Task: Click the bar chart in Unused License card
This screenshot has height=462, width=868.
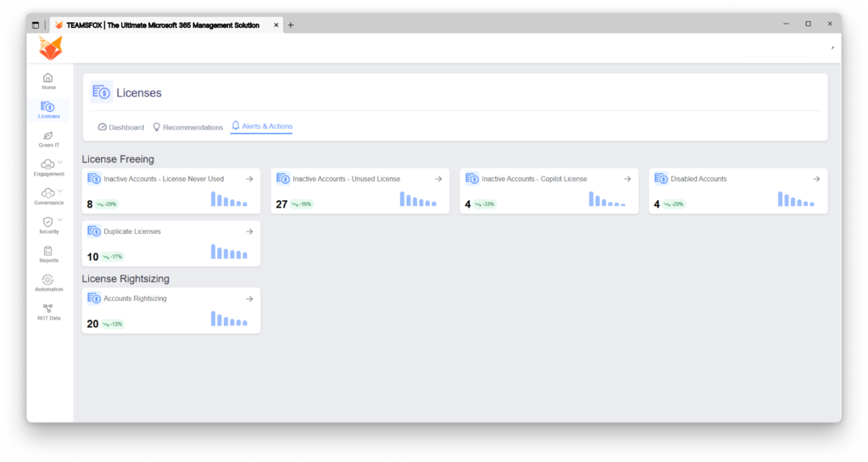Action: (418, 198)
